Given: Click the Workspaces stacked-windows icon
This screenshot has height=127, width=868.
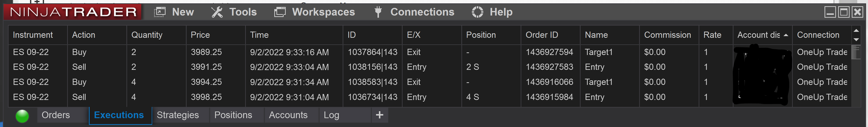Looking at the screenshot, I should point(280,12).
